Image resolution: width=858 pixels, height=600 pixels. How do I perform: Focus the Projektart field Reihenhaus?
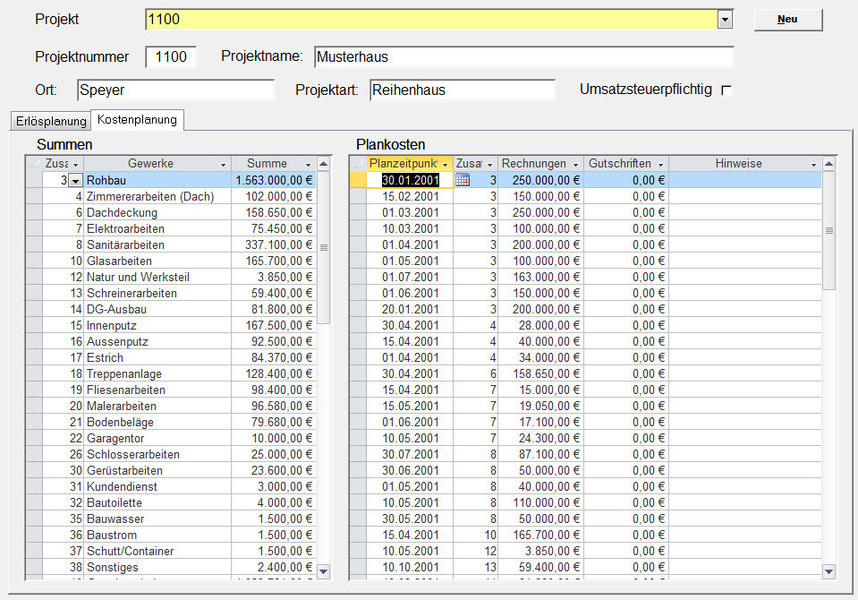point(462,90)
